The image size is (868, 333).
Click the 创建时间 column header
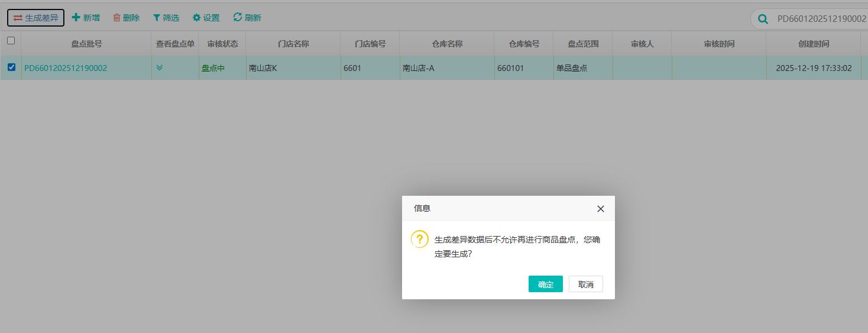(814, 44)
